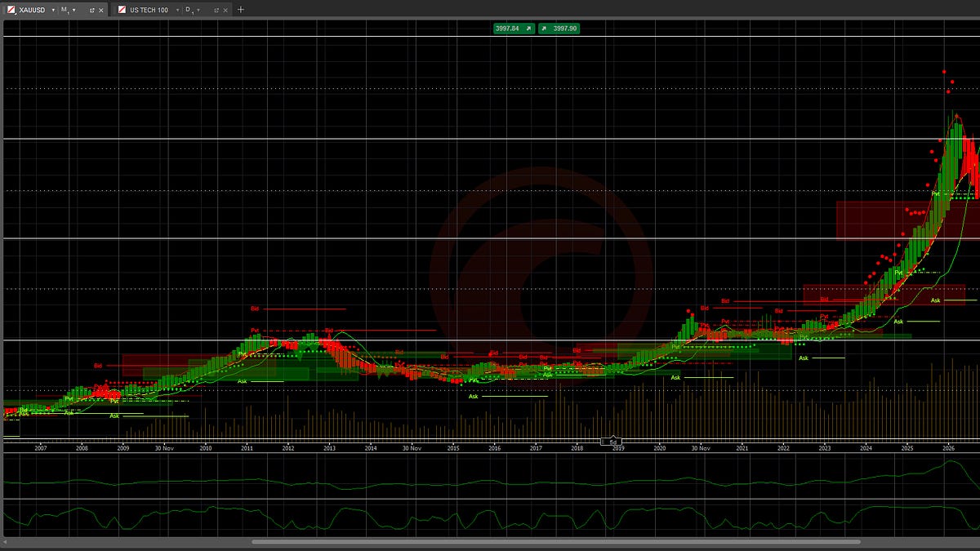Click the US TECH 100 symbol icon
Screen dimensions: 980x551
pos(122,10)
